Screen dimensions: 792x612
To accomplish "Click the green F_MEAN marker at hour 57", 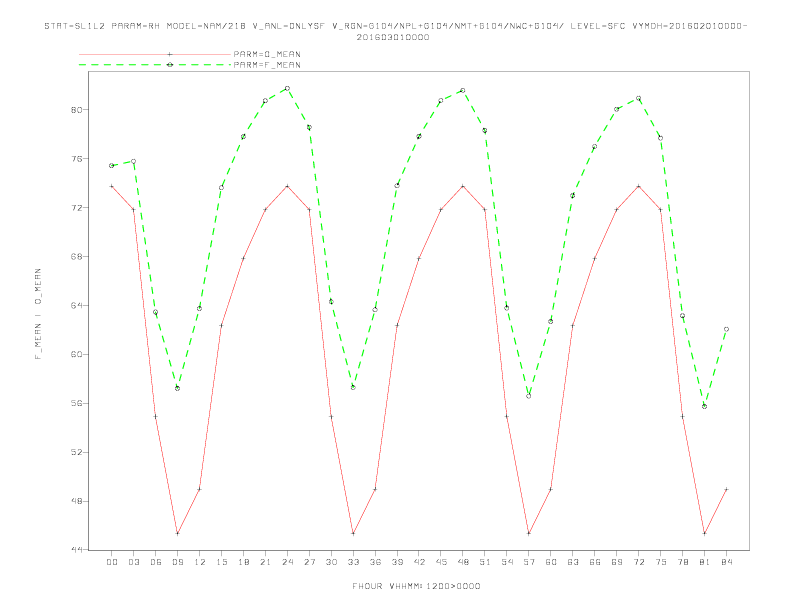I will coord(529,396).
